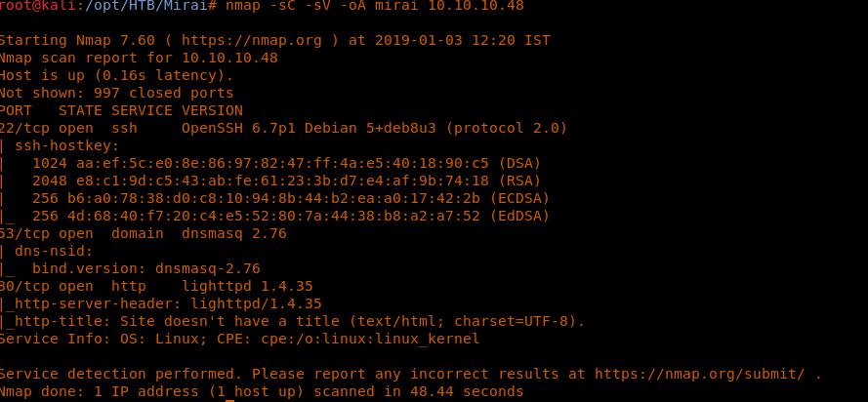
Task: Click the http-title script output line
Action: (293, 321)
